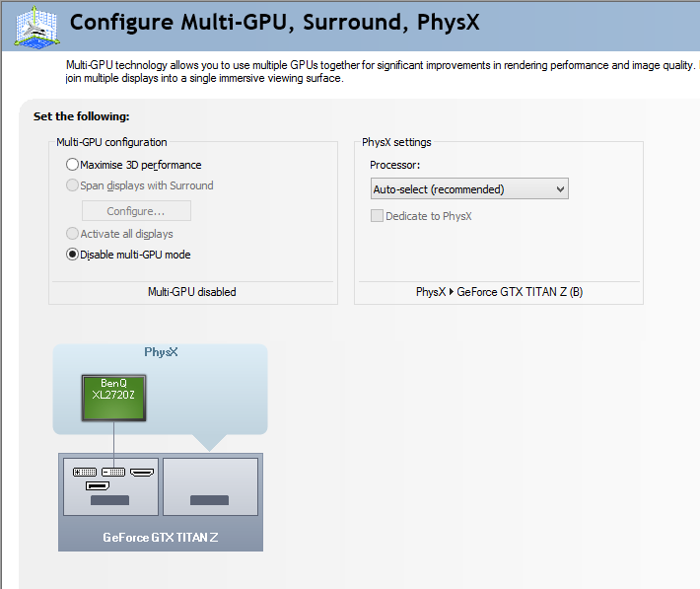This screenshot has width=700, height=589.
Task: Select Span displays with Surround
Action: click(73, 185)
